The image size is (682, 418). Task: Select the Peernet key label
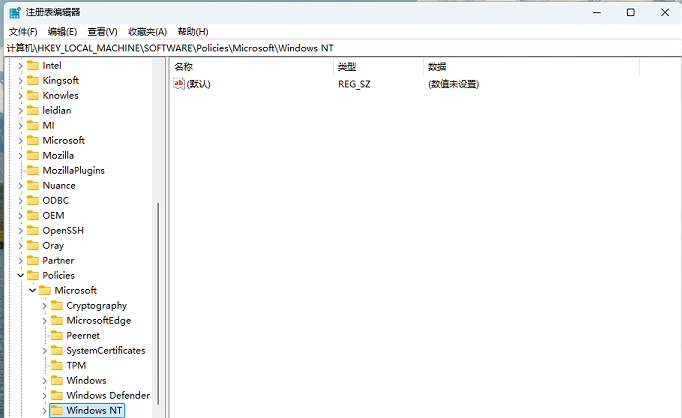[83, 336]
